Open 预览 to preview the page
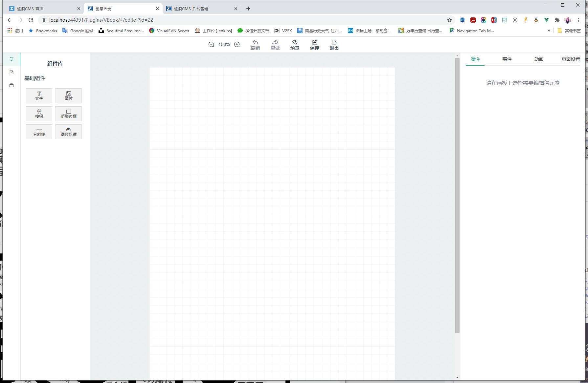Screen dimensions: 588x383 coord(294,44)
